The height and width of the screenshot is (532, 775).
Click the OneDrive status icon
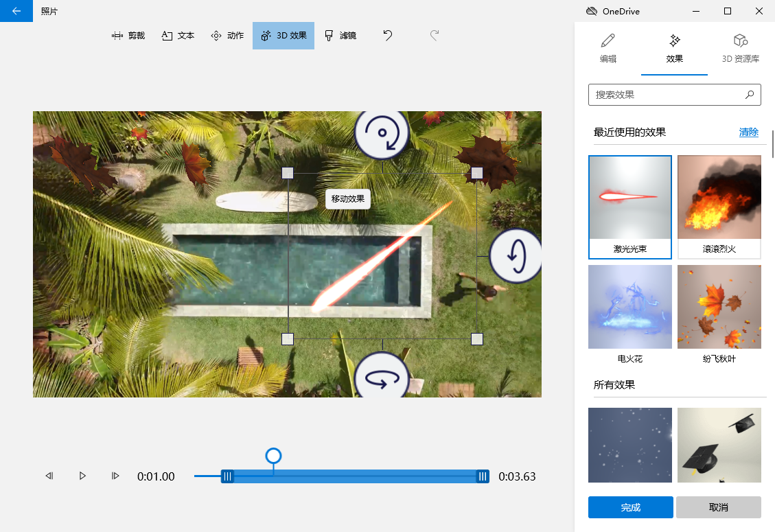pyautogui.click(x=592, y=11)
